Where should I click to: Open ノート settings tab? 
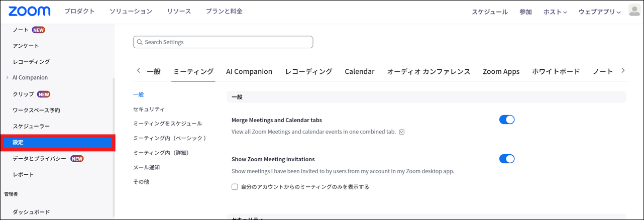(603, 71)
